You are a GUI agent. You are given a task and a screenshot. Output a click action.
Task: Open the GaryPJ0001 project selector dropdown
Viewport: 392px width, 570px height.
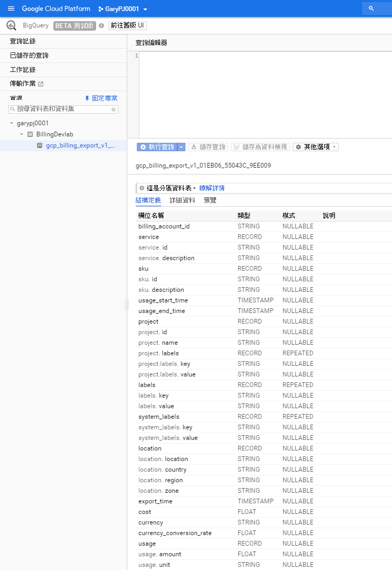(123, 8)
